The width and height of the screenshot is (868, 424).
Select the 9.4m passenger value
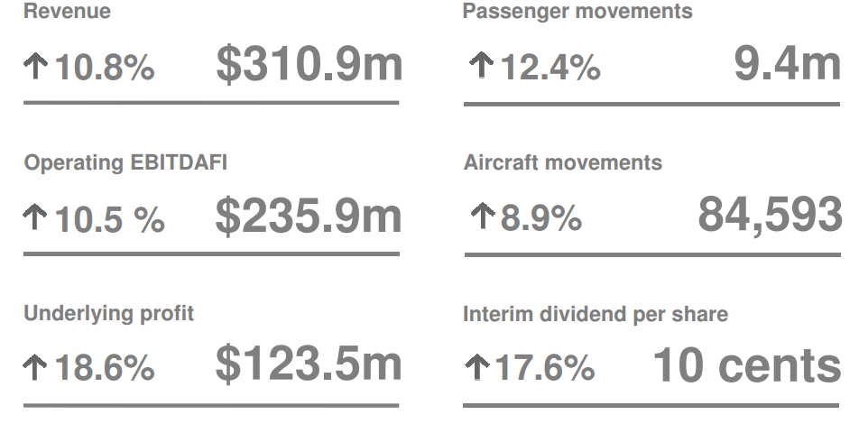click(787, 64)
